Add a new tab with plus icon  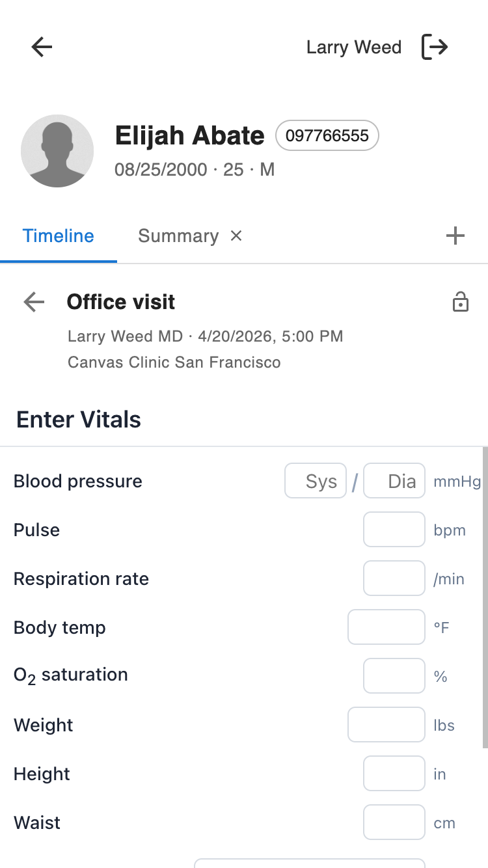coord(455,236)
